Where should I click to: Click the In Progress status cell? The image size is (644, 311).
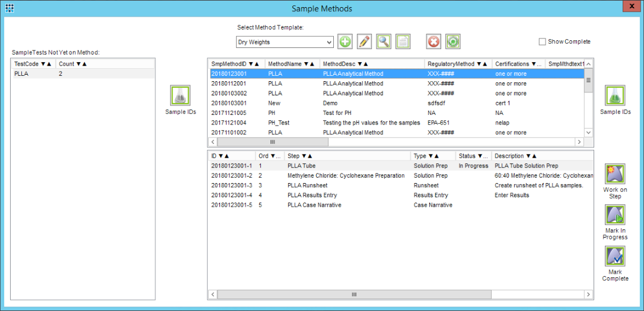coord(474,166)
